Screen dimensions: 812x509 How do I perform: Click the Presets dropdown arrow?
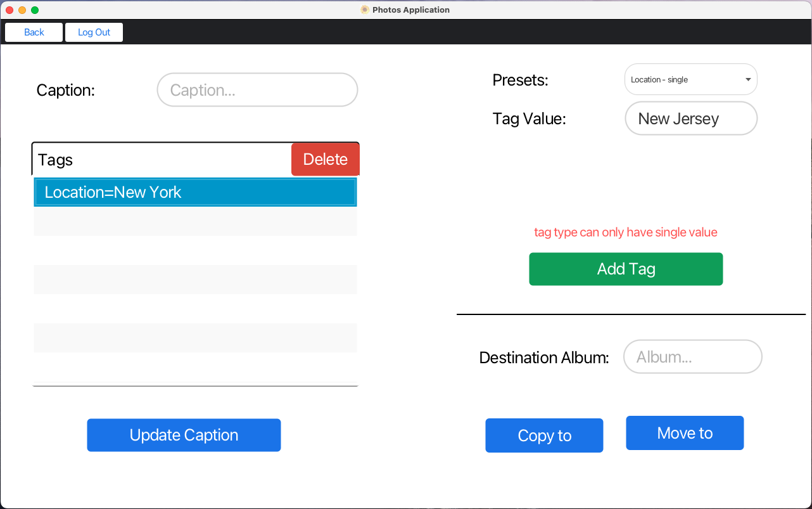point(747,79)
